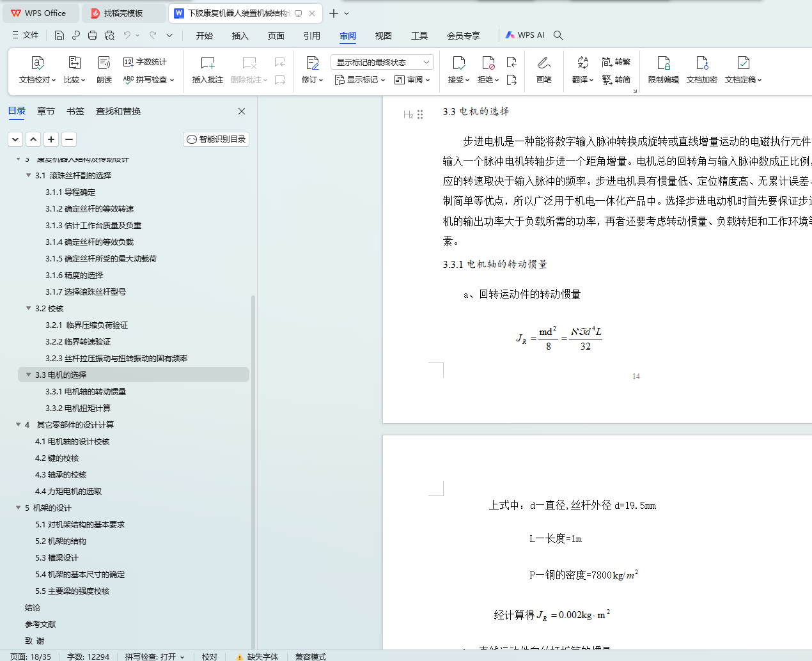
Task: Open the 审阅 pane dropdown
Action: tap(412, 80)
